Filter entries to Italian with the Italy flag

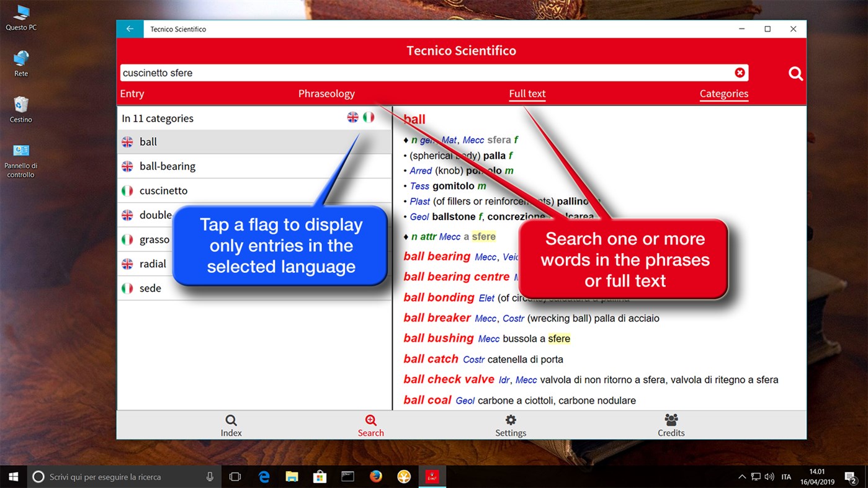[x=369, y=117]
